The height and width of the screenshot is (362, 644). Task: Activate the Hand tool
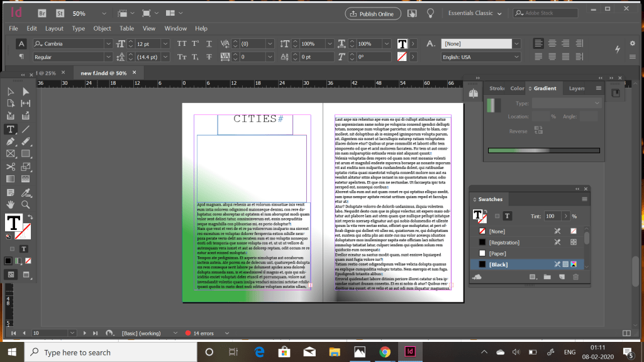(11, 204)
